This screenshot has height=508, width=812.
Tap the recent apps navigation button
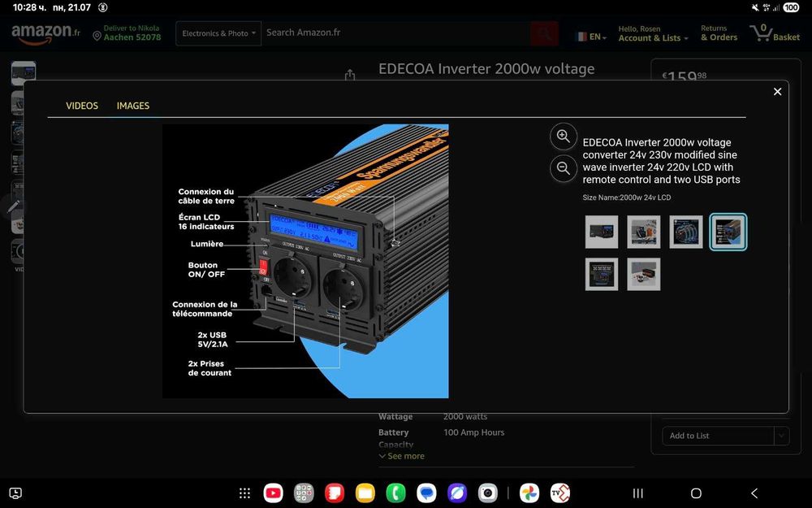point(638,493)
